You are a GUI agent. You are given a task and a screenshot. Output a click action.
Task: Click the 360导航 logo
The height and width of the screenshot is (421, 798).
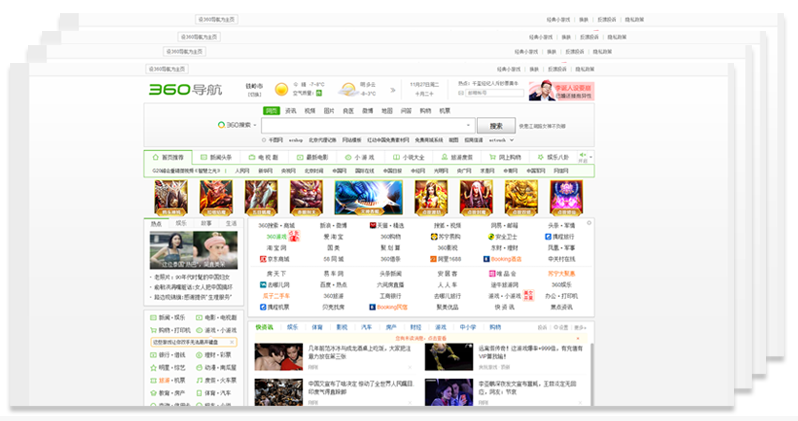[x=185, y=90]
